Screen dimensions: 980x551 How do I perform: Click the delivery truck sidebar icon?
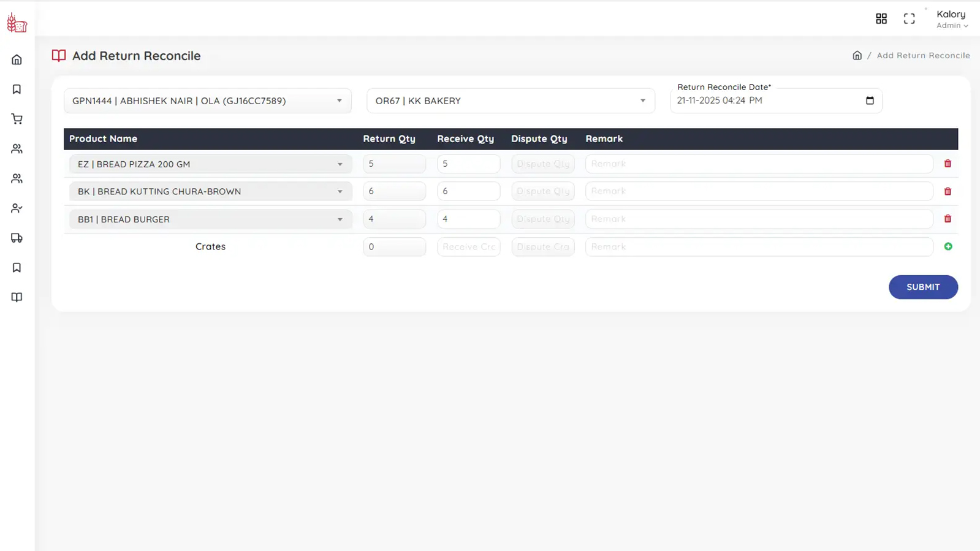coord(17,238)
